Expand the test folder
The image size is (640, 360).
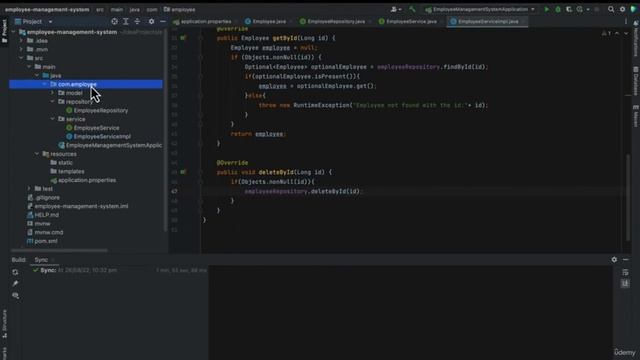point(29,189)
